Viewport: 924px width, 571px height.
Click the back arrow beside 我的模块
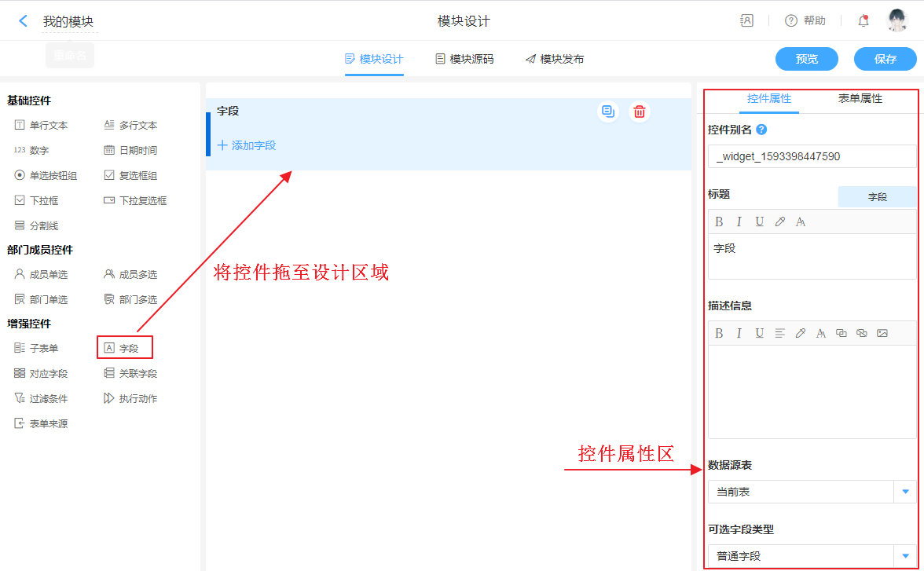tap(23, 21)
